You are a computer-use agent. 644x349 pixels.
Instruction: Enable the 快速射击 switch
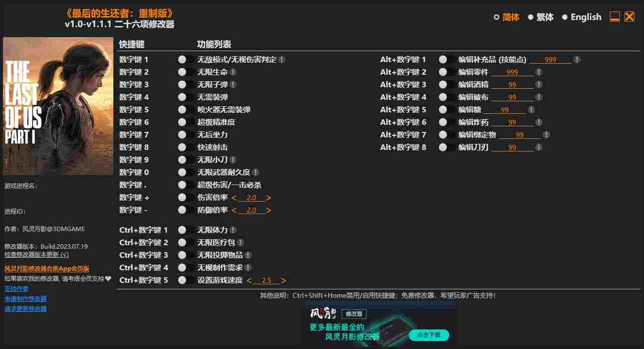tap(186, 147)
